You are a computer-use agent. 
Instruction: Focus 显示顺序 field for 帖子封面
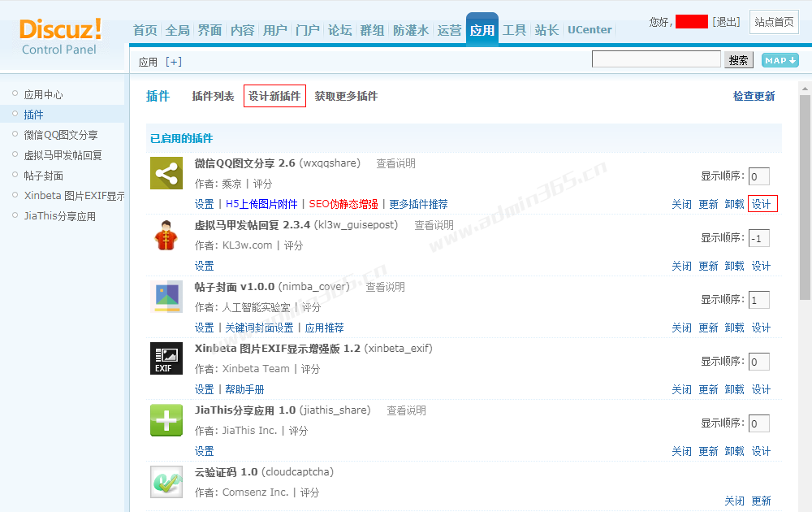click(759, 300)
